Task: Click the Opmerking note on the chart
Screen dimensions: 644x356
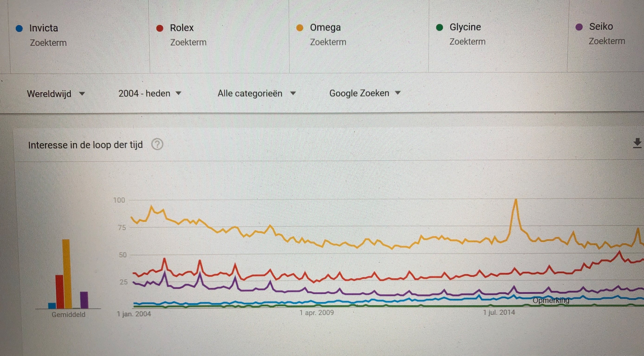Action: point(551,300)
